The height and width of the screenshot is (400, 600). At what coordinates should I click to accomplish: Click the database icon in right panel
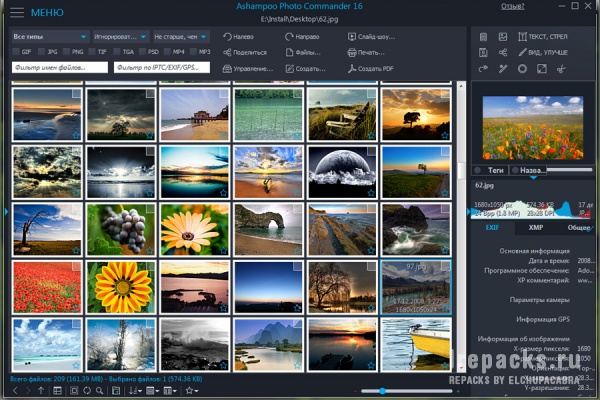(483, 37)
